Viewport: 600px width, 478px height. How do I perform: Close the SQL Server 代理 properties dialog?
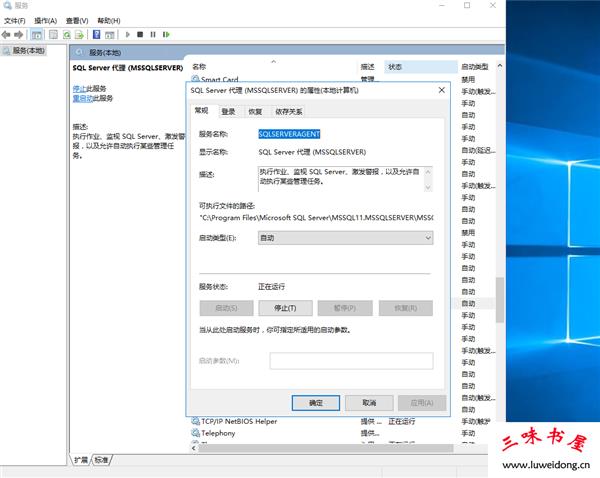coord(442,90)
